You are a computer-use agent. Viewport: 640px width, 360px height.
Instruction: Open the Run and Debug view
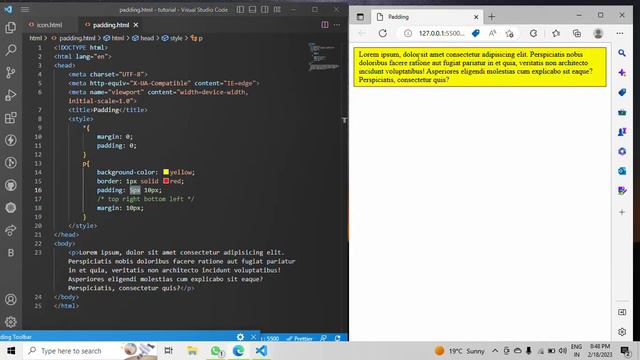click(x=11, y=95)
